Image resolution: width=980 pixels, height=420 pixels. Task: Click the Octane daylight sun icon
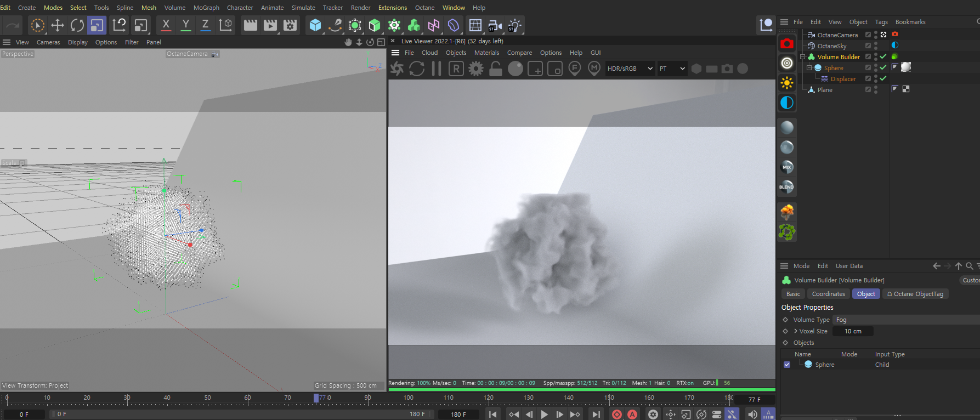click(x=787, y=83)
